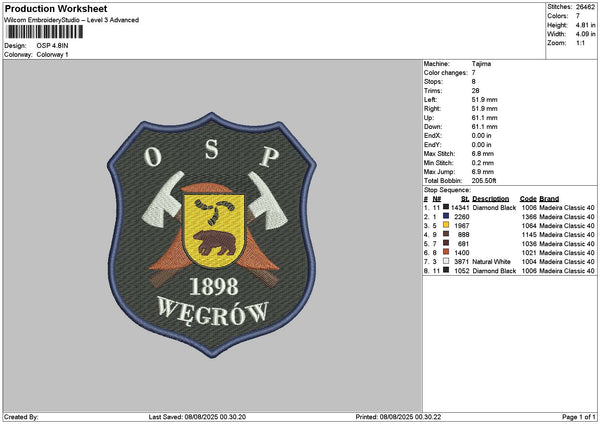Viewport: 600px width, 424px height.
Task: Click the thread code 1366
Action: click(x=529, y=217)
